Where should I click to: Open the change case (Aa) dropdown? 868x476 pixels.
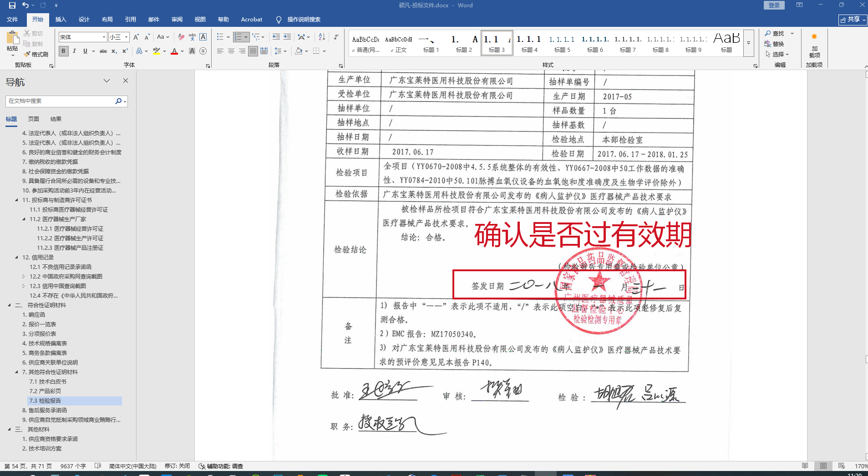click(x=162, y=37)
